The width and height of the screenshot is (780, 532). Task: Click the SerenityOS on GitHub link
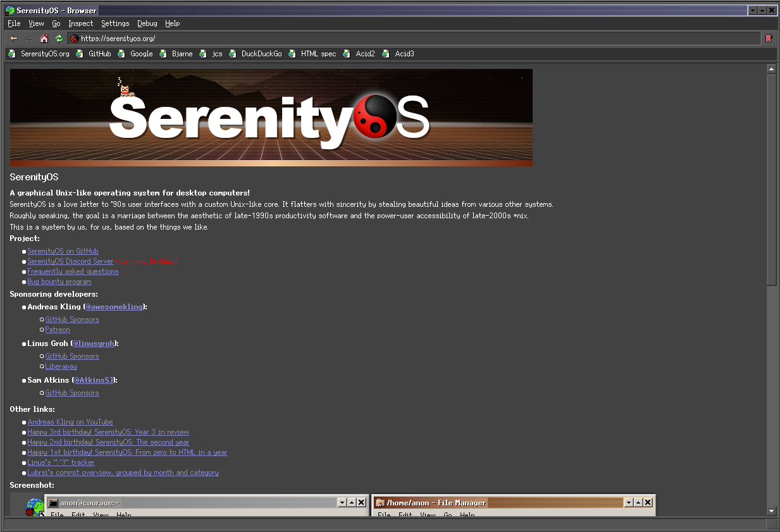[x=63, y=251]
